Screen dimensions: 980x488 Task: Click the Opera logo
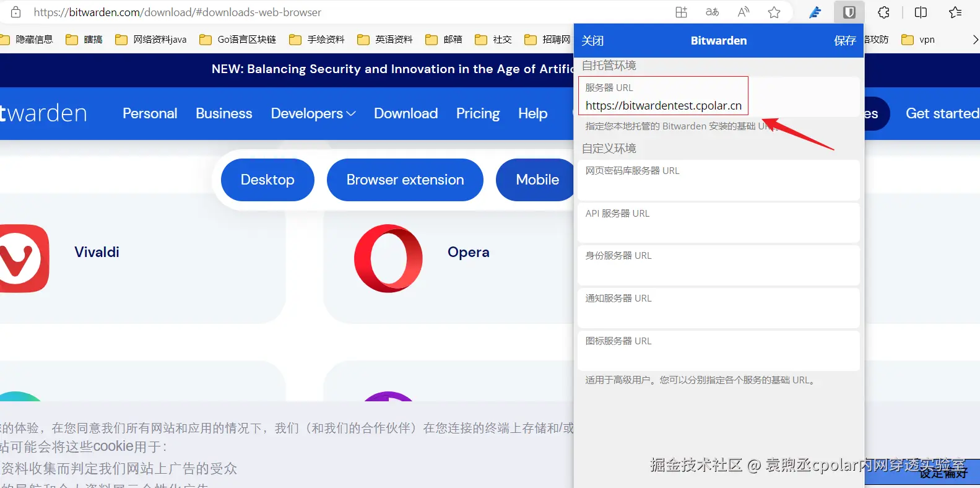click(x=388, y=258)
